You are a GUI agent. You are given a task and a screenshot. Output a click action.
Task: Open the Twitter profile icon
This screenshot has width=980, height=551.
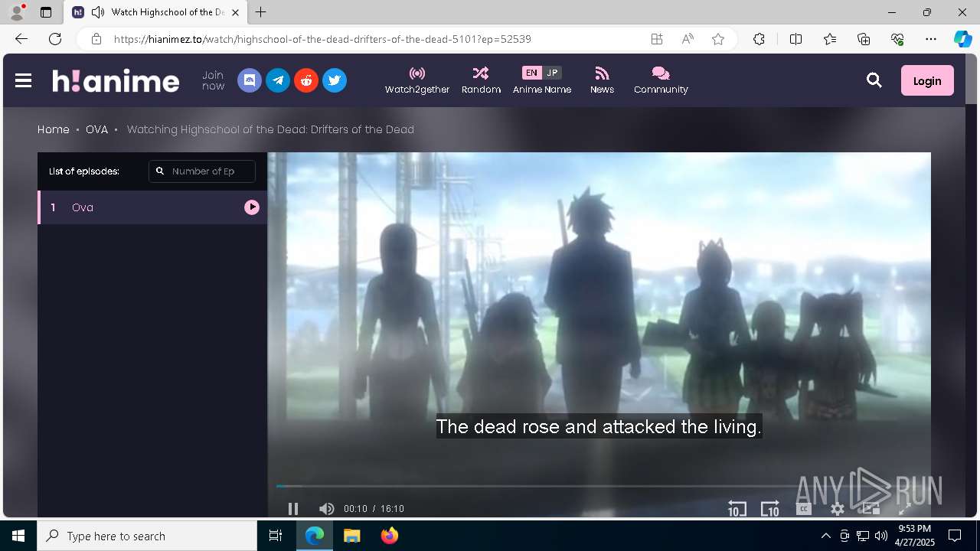pyautogui.click(x=335, y=80)
